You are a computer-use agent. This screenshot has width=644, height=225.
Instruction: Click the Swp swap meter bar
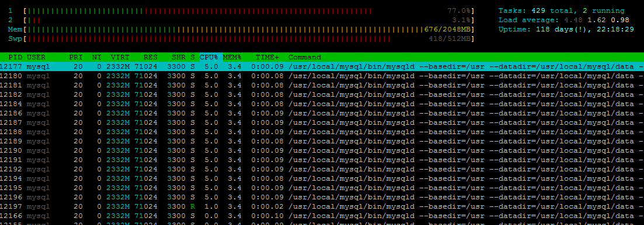[x=249, y=39]
